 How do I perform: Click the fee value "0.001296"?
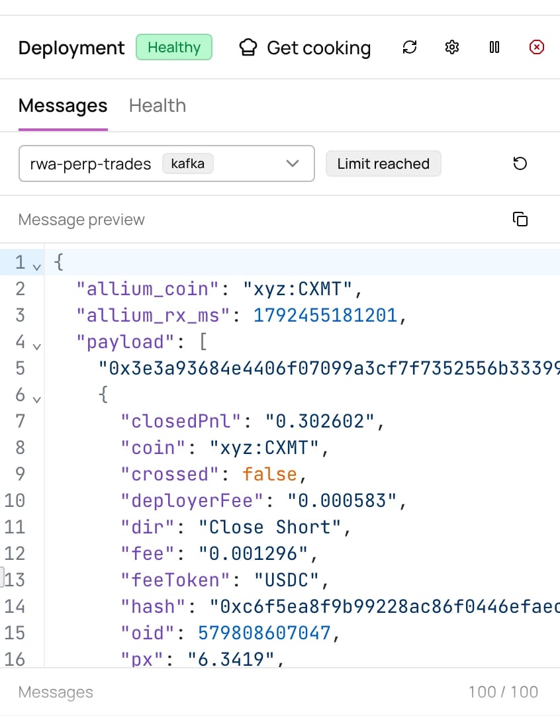[x=253, y=554]
